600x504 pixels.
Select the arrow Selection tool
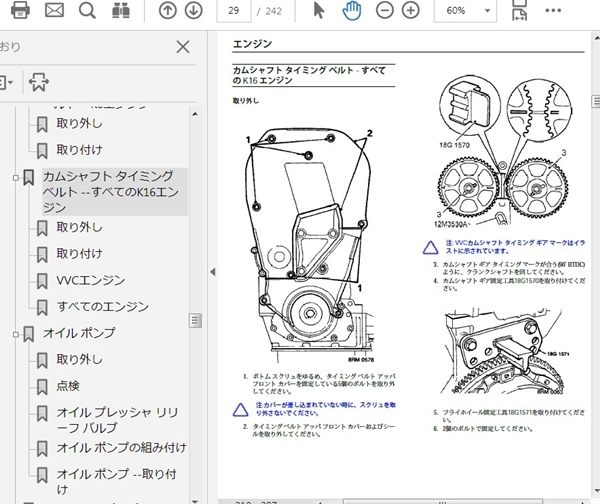[x=319, y=10]
